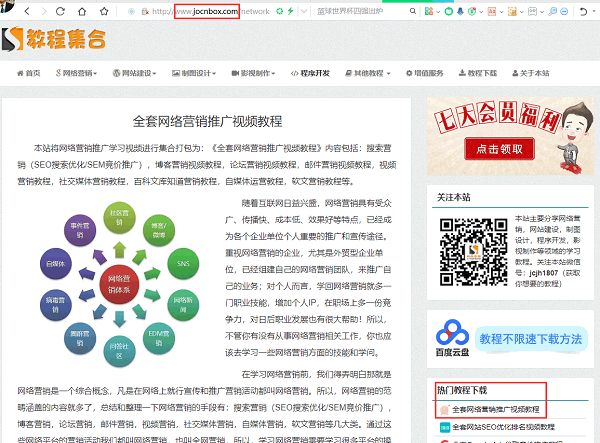Click the green round extension icon

pos(448,11)
